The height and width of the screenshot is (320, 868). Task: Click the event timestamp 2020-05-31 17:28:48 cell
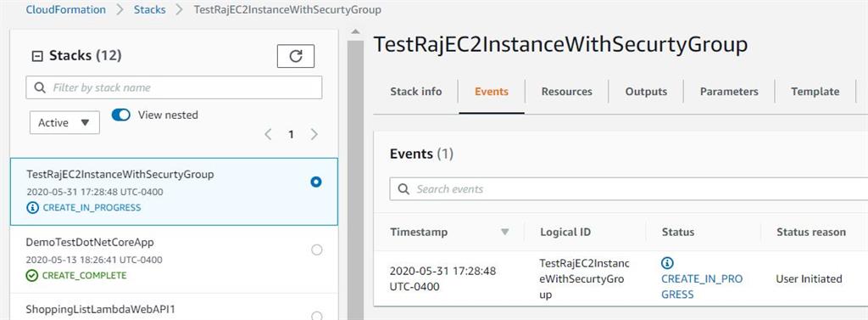[442, 279]
